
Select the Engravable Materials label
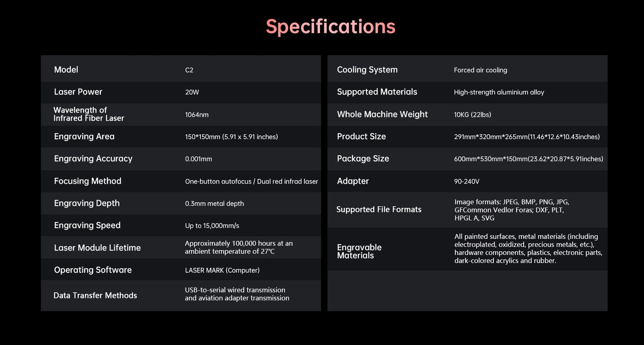359,251
